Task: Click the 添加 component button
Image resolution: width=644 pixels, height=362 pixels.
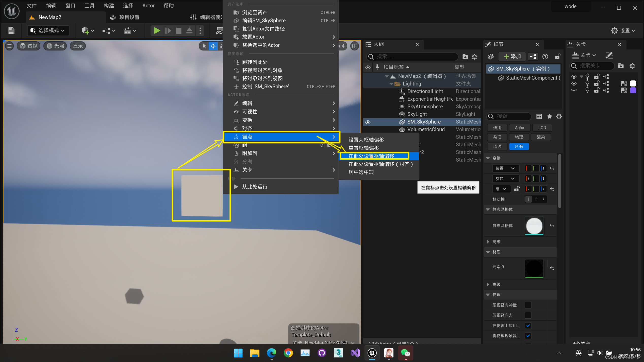Action: click(512, 57)
